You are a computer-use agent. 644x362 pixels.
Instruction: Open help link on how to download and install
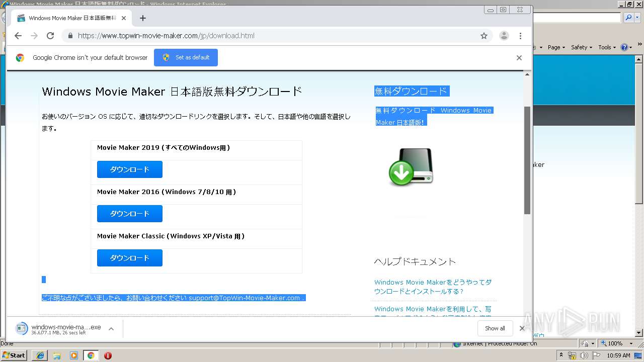[x=433, y=287]
